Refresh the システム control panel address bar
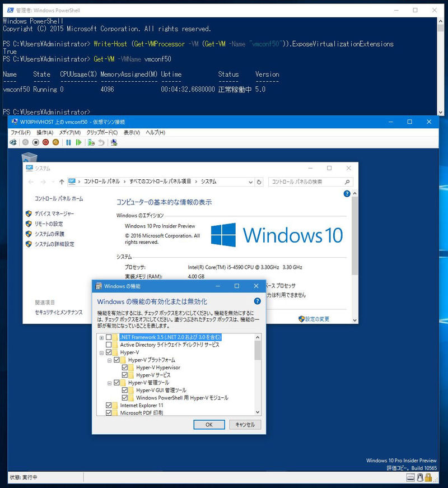The width and height of the screenshot is (448, 488). coord(259,182)
